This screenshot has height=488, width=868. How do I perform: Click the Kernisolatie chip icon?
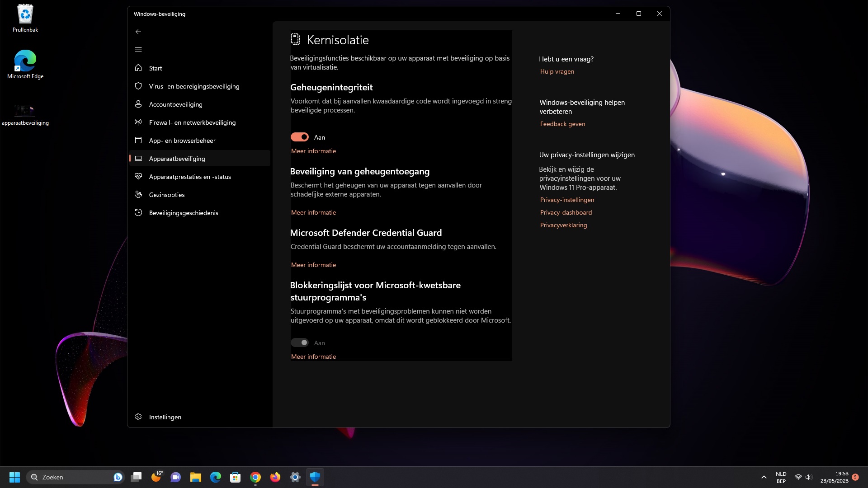(295, 39)
